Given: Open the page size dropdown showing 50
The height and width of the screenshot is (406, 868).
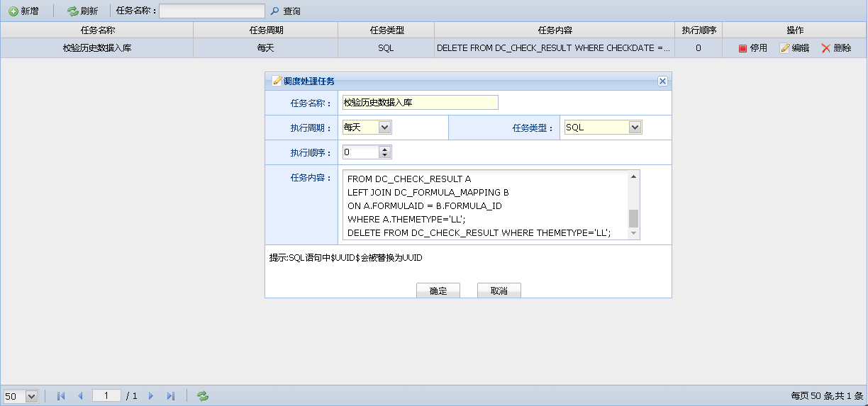Looking at the screenshot, I should tap(31, 397).
